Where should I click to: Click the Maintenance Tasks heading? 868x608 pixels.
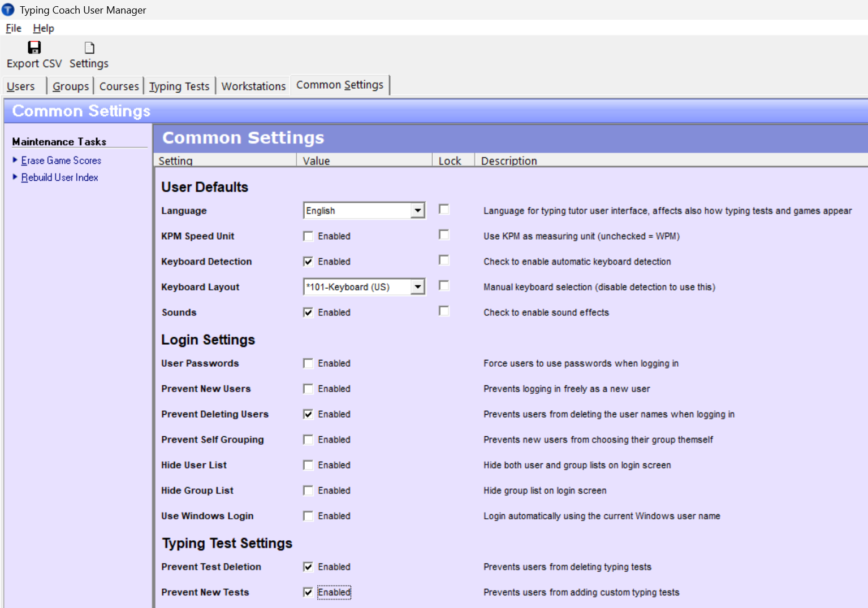coord(59,142)
